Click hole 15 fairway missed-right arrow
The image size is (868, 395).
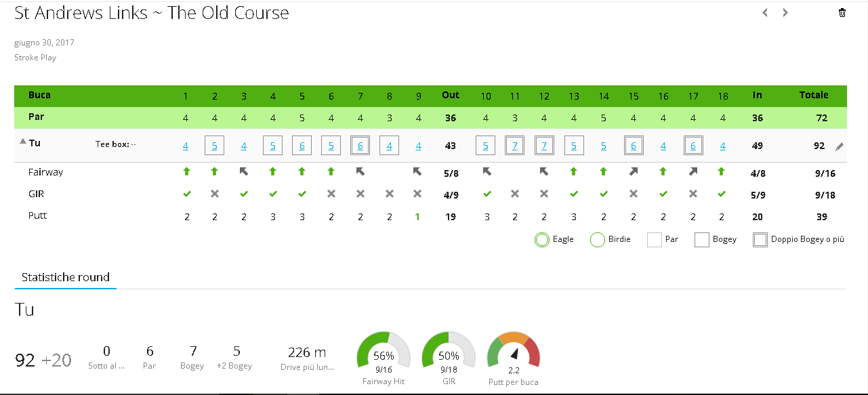coord(634,172)
